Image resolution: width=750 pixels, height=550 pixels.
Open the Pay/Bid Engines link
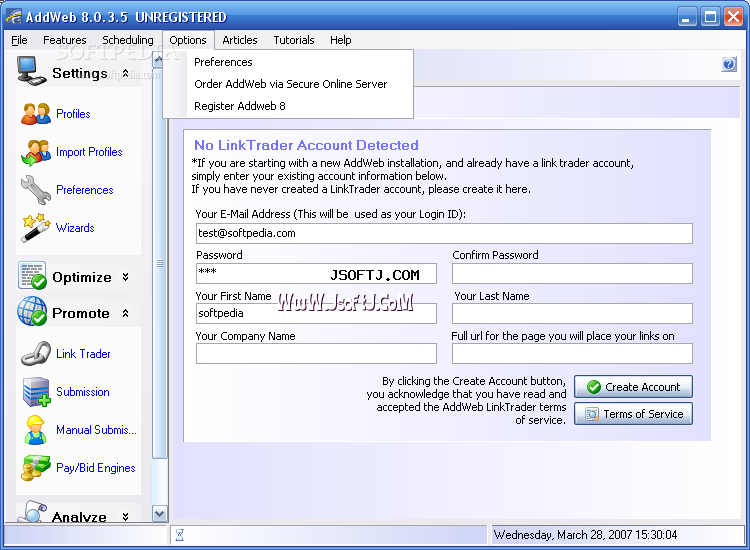coord(96,468)
